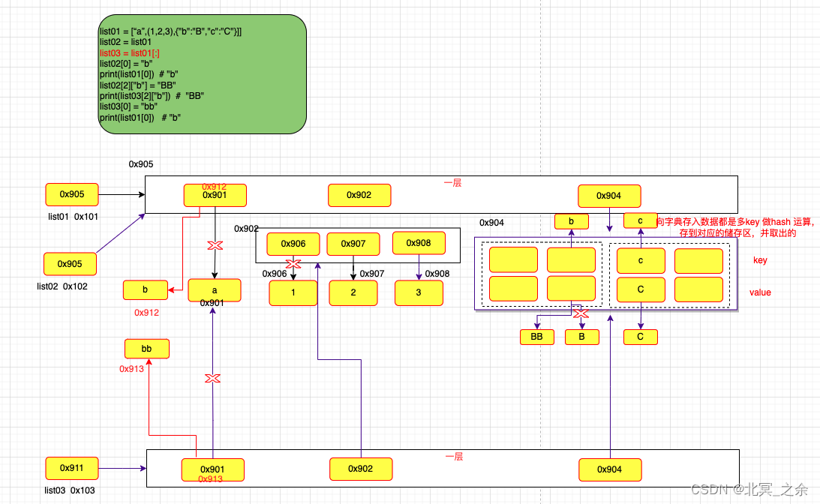820x504 pixels.
Task: Select the box containing letter a
Action: (x=215, y=290)
